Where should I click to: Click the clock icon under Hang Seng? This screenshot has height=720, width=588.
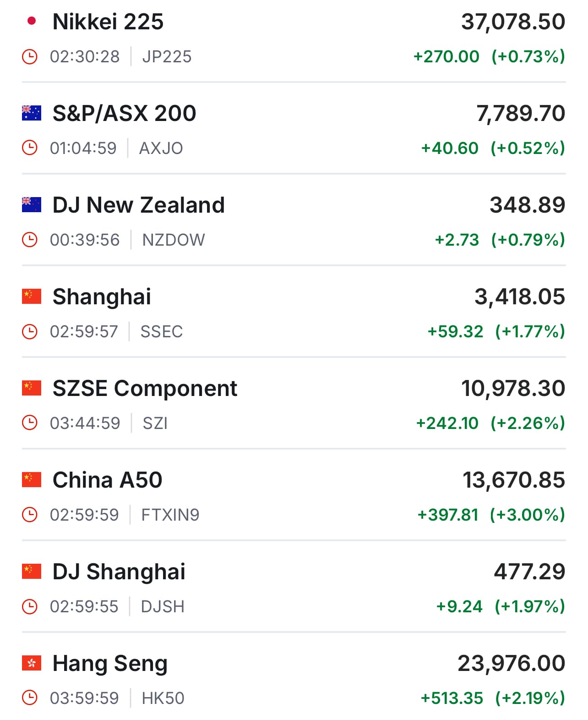point(30,698)
